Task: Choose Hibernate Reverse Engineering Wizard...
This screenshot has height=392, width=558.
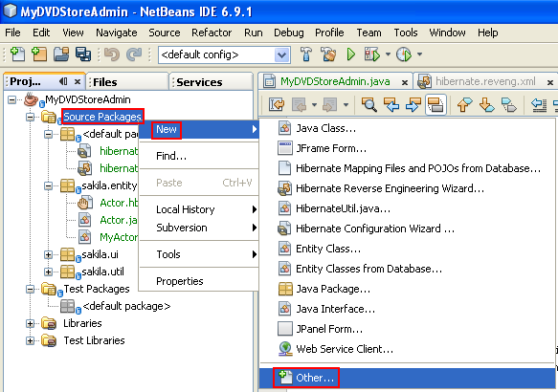Action: coord(408,188)
